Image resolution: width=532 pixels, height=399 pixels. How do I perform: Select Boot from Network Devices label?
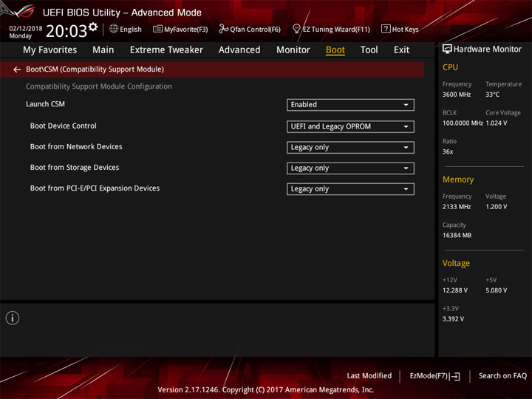(x=76, y=146)
